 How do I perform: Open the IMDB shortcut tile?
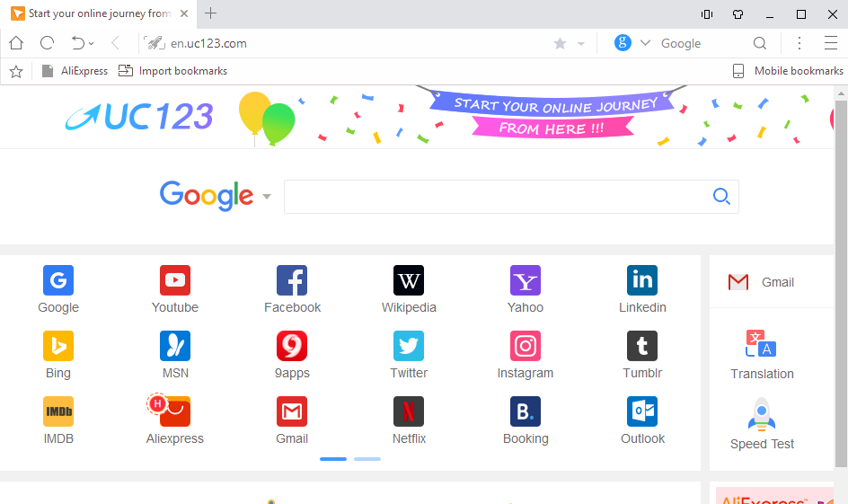click(x=58, y=420)
